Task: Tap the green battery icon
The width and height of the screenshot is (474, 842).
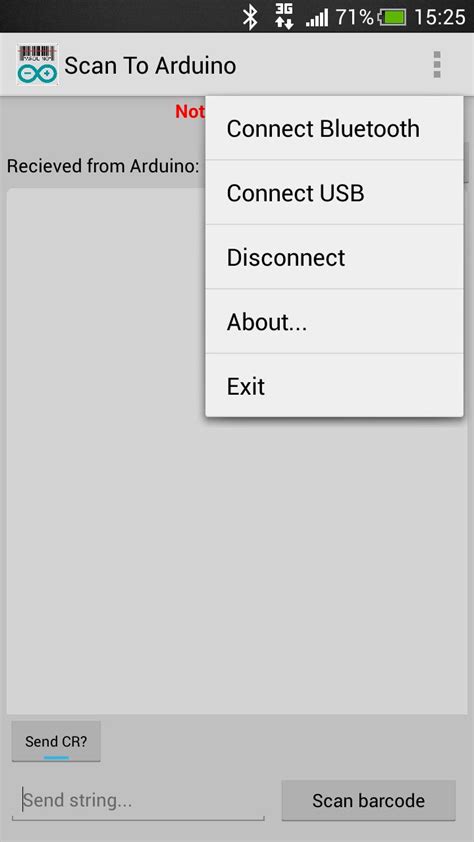Action: [392, 17]
